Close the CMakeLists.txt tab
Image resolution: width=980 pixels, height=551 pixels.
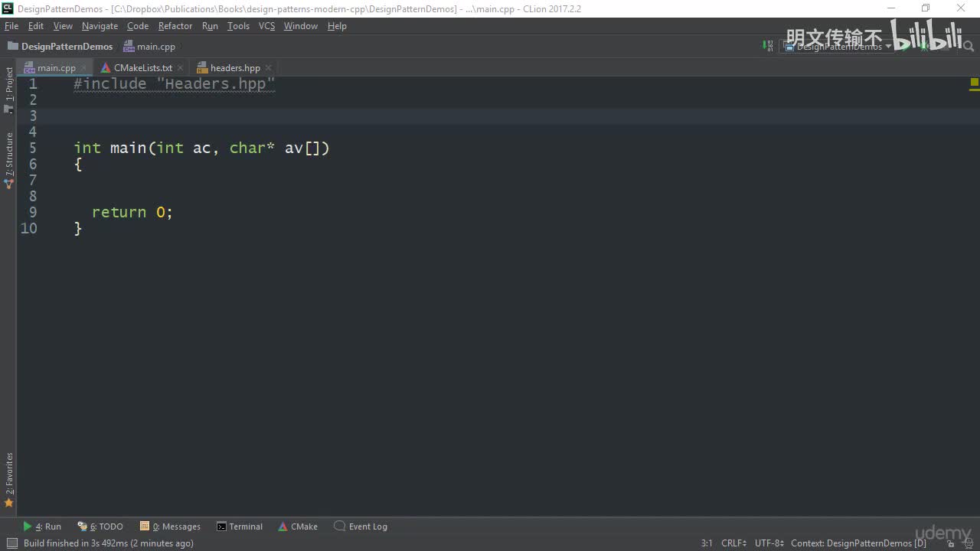[x=181, y=68]
